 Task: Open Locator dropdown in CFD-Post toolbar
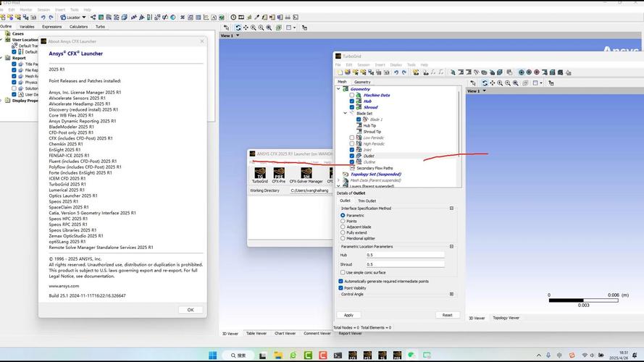click(84, 17)
